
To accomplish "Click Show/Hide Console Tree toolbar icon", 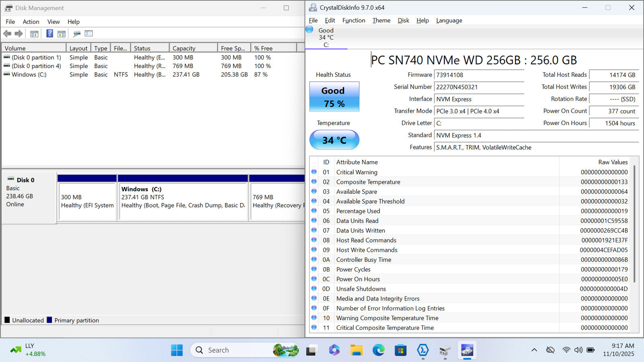I will coord(34,34).
